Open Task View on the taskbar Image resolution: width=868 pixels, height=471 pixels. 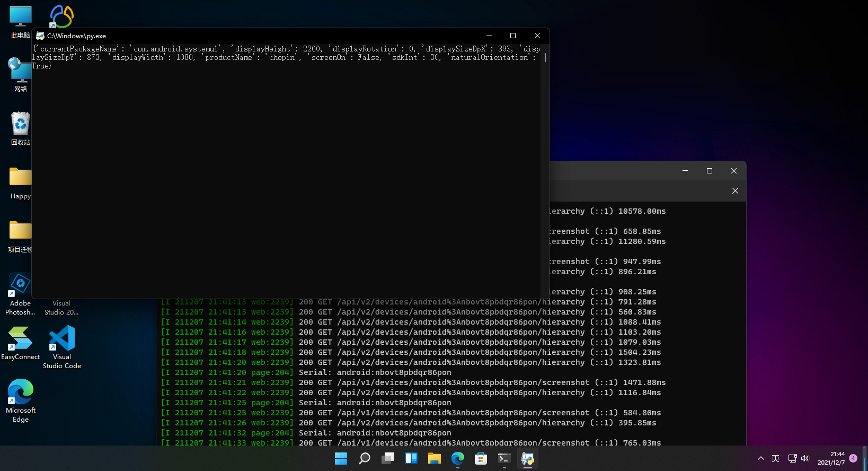[x=388, y=458]
